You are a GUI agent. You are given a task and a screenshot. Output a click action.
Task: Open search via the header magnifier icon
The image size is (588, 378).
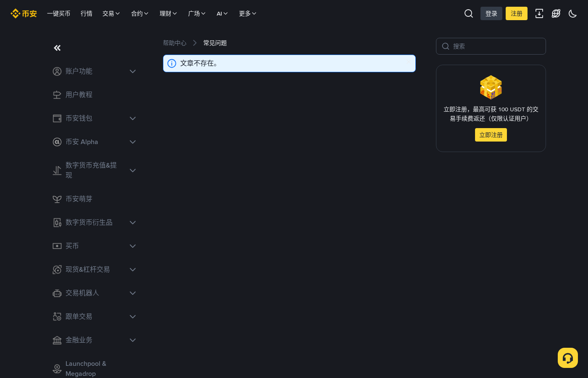click(x=469, y=13)
